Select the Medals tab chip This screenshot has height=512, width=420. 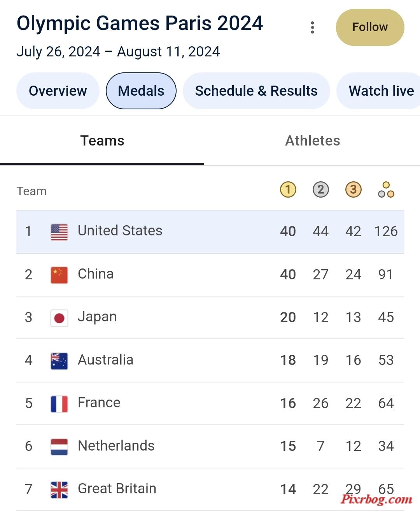point(141,91)
